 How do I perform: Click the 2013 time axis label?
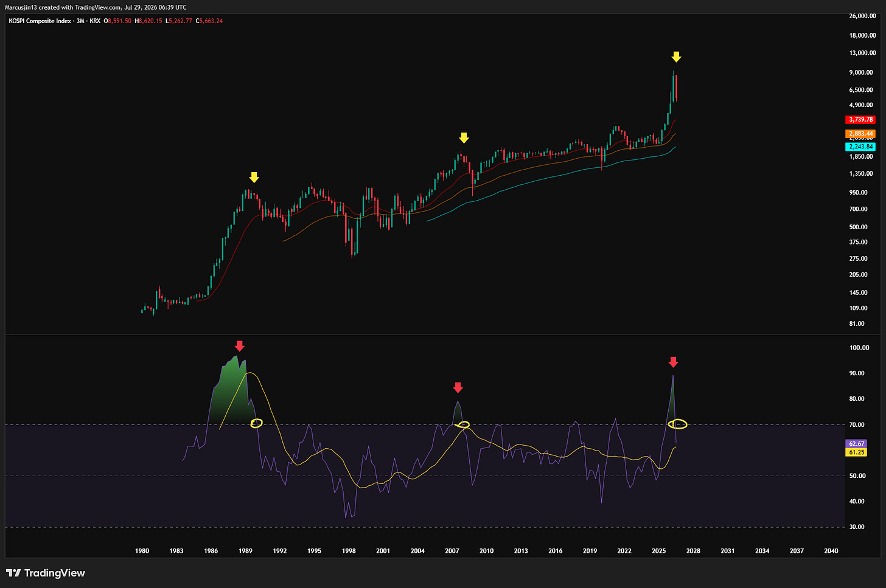[521, 551]
